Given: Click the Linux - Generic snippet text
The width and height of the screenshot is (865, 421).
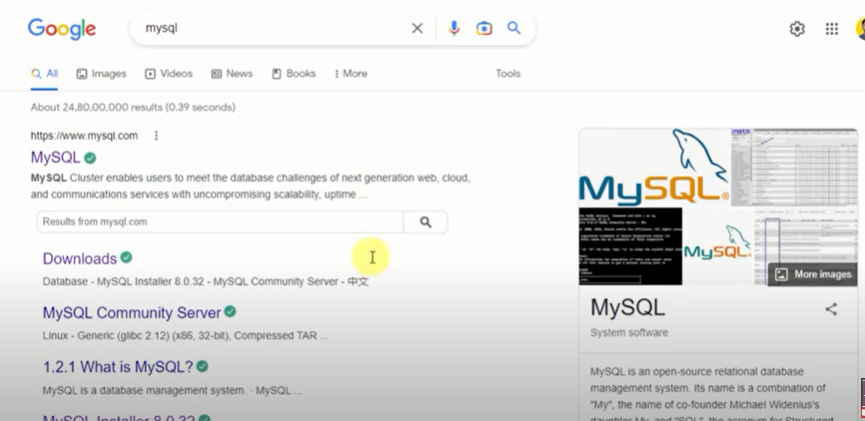Looking at the screenshot, I should pyautogui.click(x=185, y=335).
